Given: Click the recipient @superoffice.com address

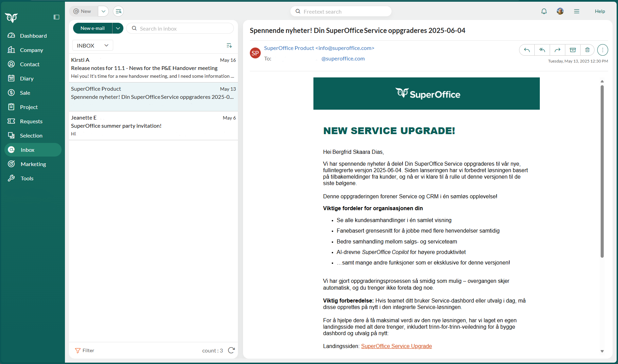Looking at the screenshot, I should (x=343, y=58).
